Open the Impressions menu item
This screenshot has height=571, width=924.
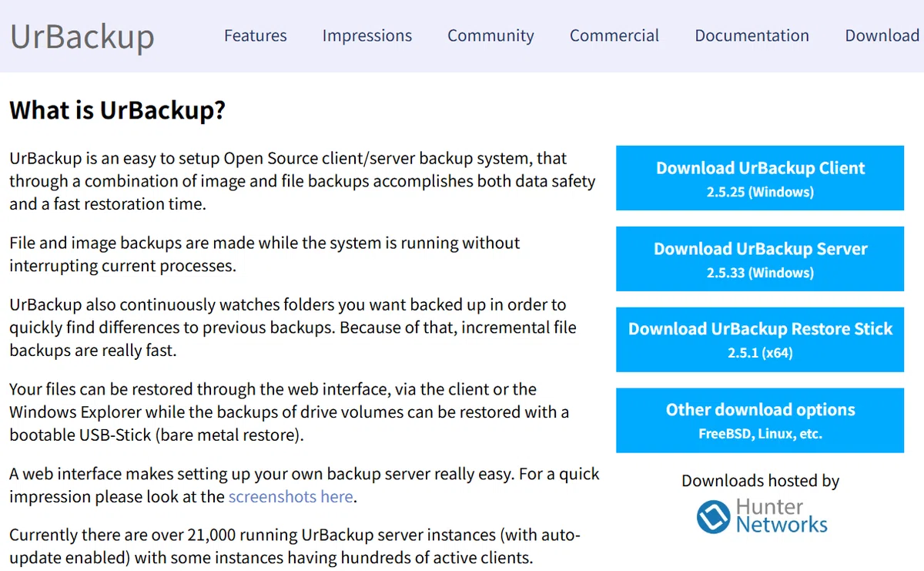click(367, 35)
